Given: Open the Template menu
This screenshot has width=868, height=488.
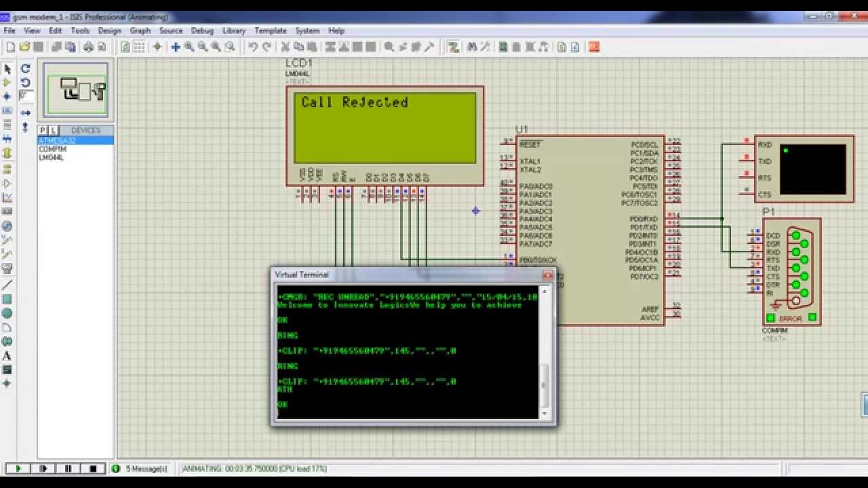Looking at the screenshot, I should pyautogui.click(x=271, y=30).
